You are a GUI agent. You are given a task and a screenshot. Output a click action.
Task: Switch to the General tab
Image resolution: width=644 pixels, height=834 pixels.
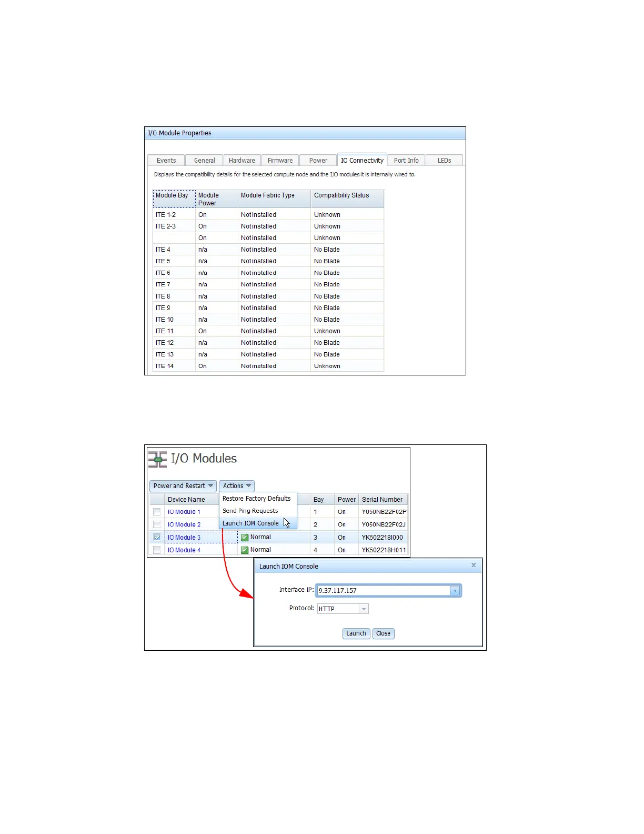tap(204, 161)
